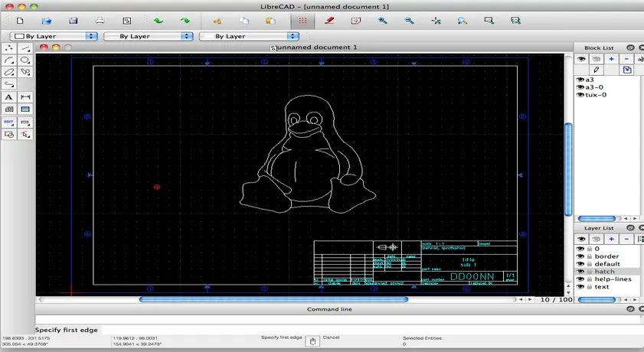The height and width of the screenshot is (352, 644).
Task: Activate zoom previous view icon
Action: point(462,21)
